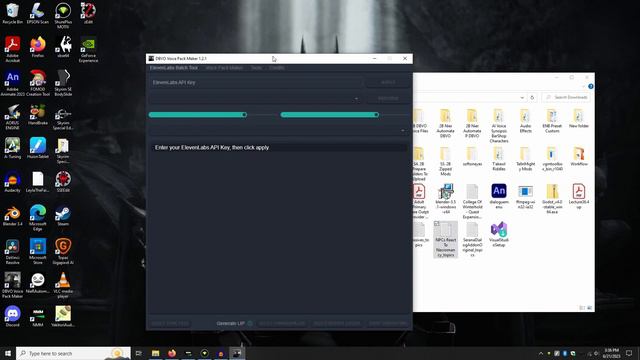Select the Audio Effects folder in Explorer
The height and width of the screenshot is (360, 640).
click(x=525, y=121)
